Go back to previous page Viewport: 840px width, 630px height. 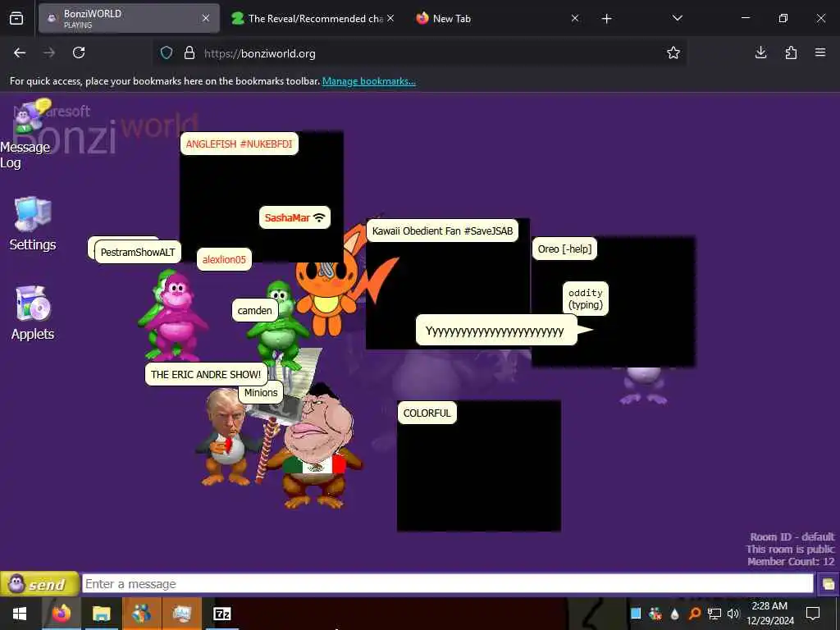(x=20, y=52)
